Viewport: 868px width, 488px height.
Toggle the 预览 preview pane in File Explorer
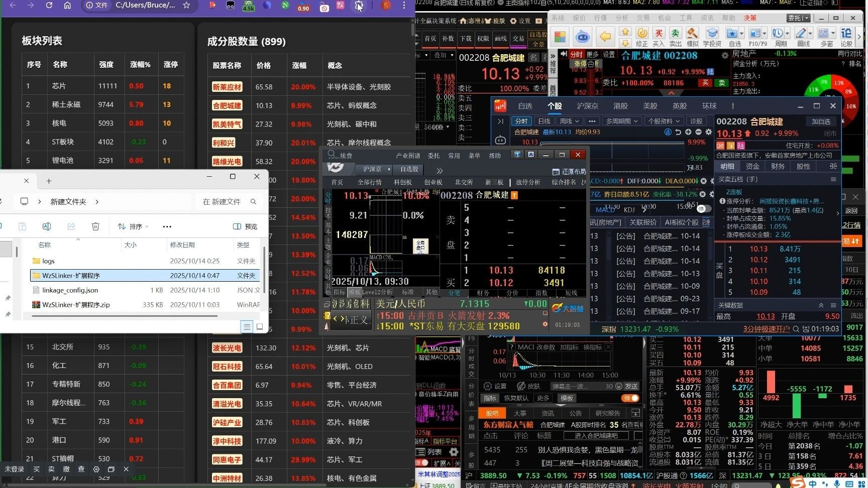245,226
